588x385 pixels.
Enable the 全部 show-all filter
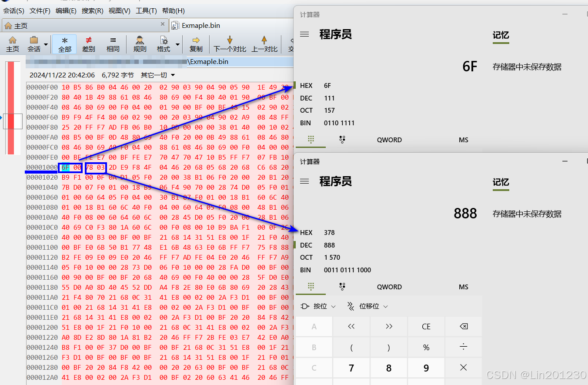click(x=64, y=44)
